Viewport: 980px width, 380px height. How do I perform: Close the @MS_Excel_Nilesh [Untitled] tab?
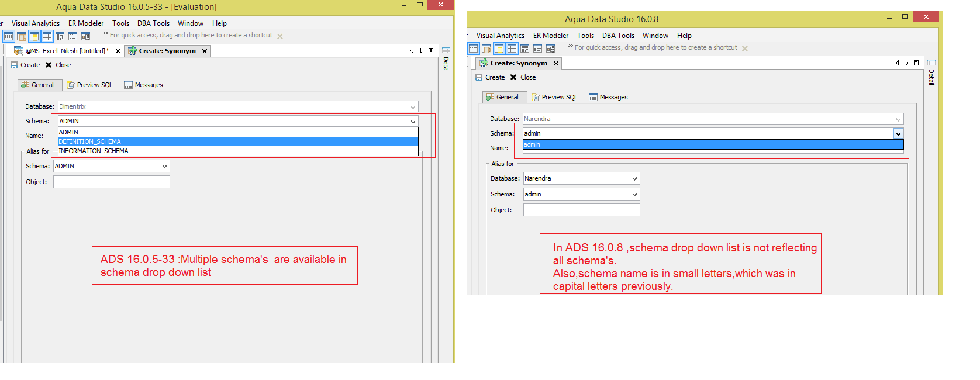118,51
